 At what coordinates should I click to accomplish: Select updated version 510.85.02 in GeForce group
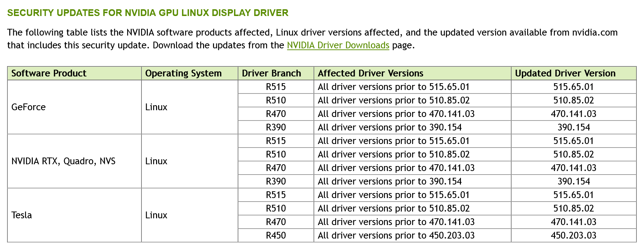tap(574, 100)
